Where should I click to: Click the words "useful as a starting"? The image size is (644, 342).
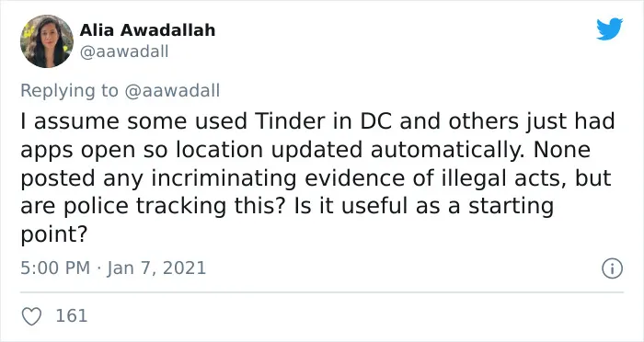[447, 206]
